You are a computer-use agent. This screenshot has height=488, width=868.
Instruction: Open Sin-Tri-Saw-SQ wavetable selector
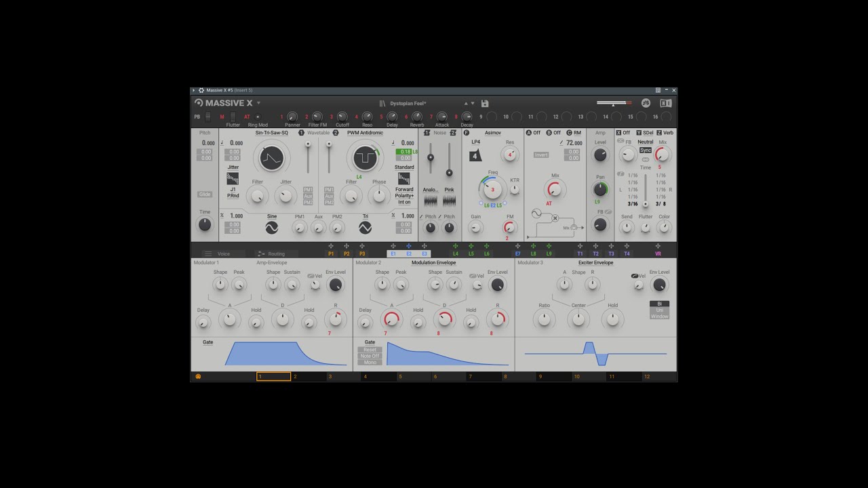[x=272, y=133]
